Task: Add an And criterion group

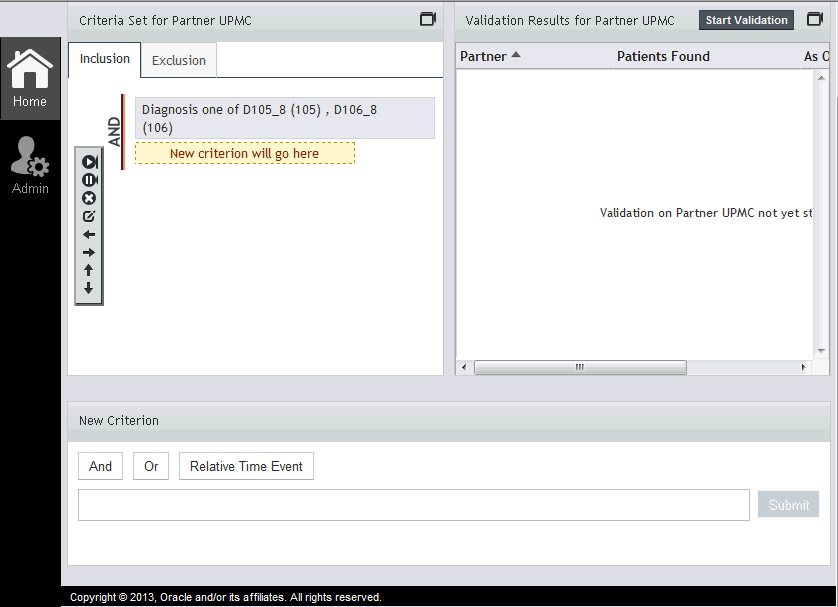Action: pos(100,466)
